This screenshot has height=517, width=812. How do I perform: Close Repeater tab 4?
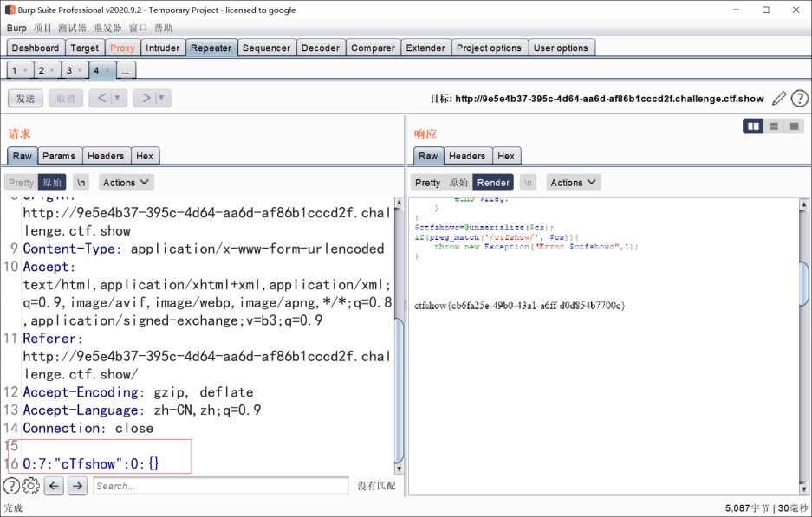click(107, 70)
